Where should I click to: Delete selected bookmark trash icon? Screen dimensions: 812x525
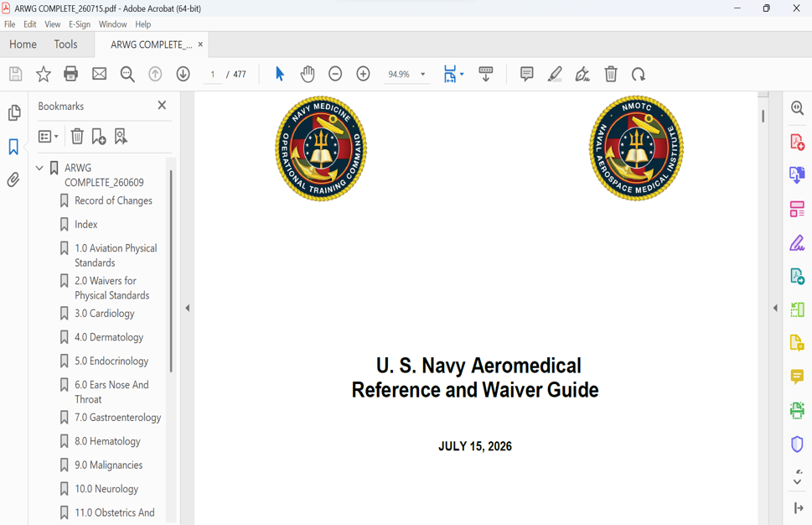tap(77, 137)
